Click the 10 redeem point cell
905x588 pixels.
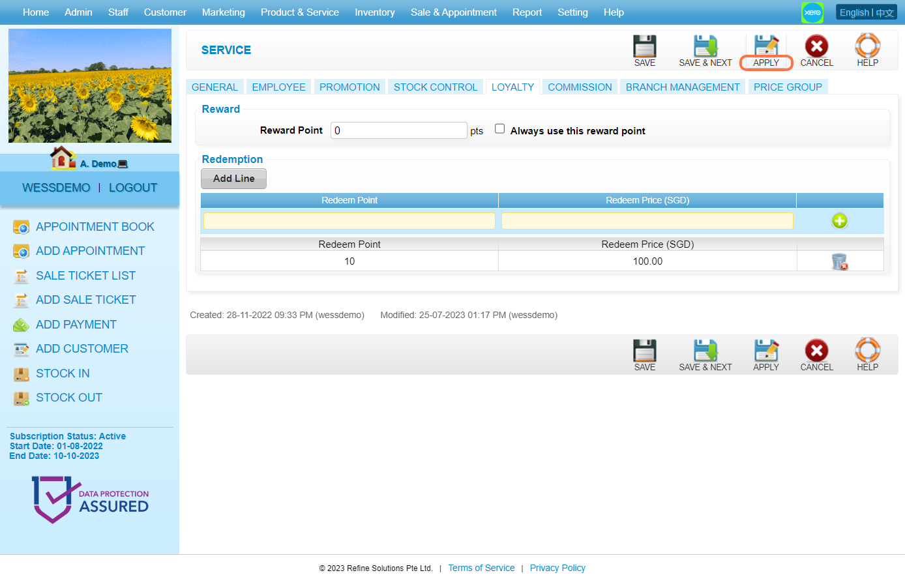click(349, 261)
